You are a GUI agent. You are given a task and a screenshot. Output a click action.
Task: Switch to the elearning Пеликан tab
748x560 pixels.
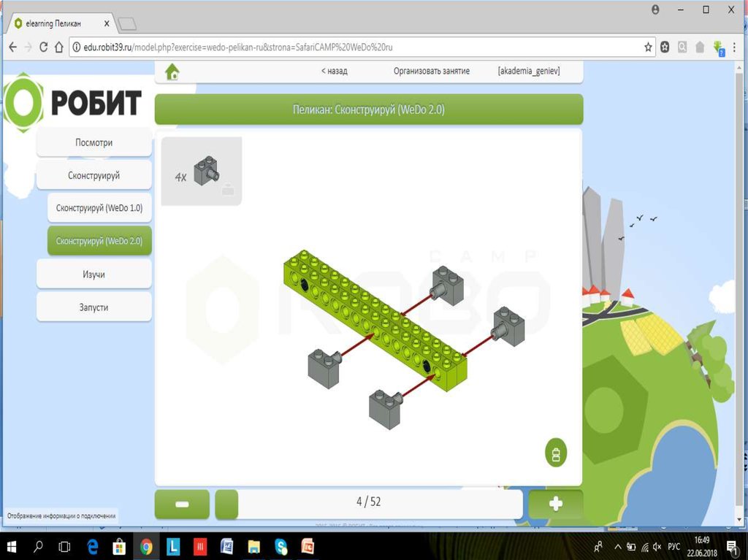click(60, 23)
